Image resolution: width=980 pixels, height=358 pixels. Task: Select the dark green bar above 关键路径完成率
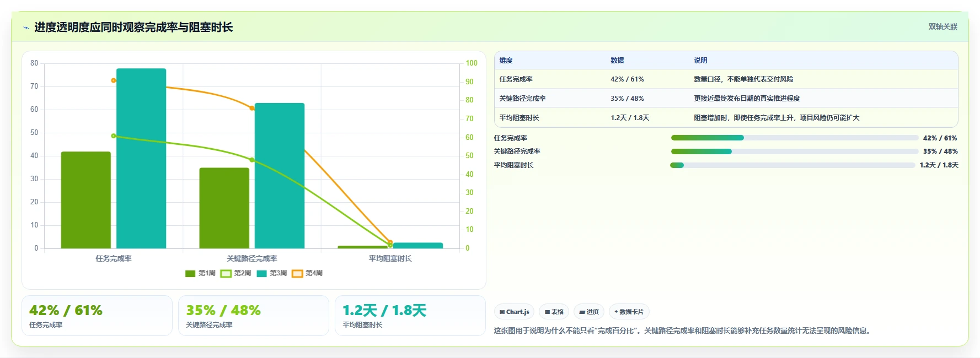click(x=224, y=208)
